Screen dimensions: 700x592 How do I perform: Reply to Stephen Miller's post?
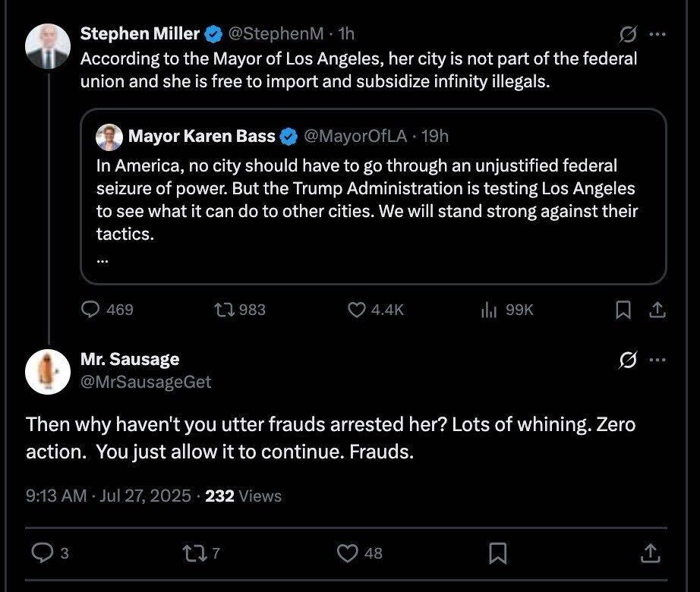coord(91,310)
